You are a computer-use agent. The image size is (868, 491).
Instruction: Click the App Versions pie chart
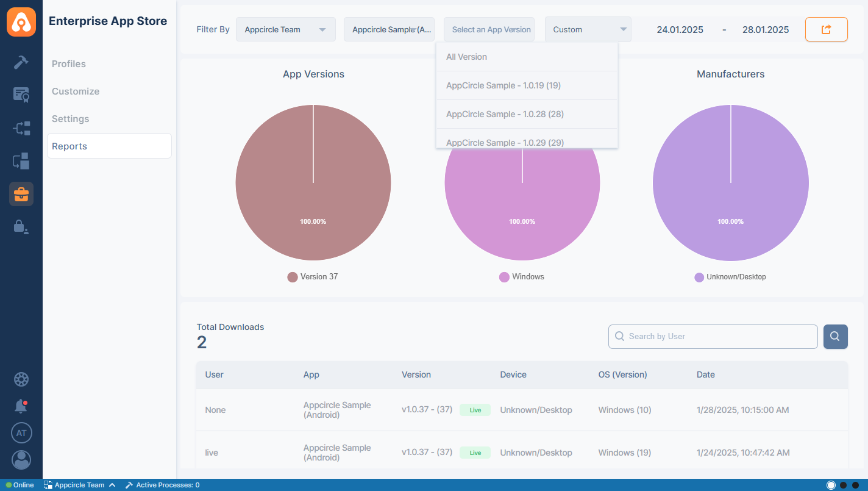(x=313, y=183)
